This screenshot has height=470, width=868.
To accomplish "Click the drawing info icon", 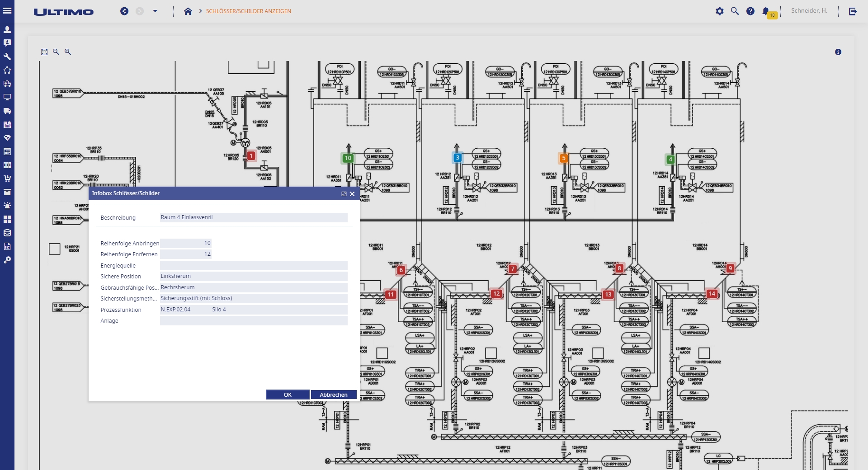I will 838,52.
